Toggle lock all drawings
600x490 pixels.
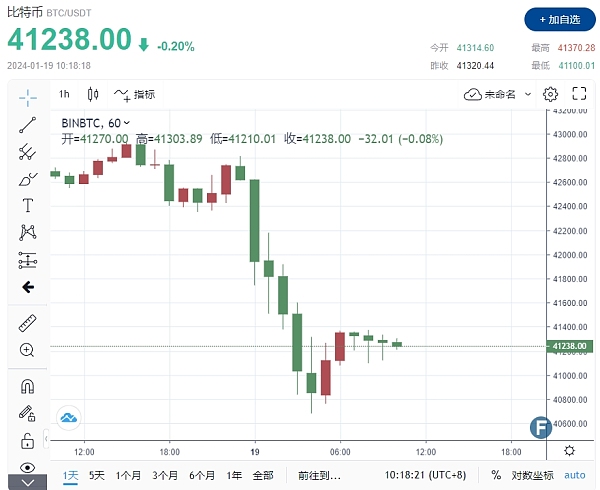[27, 440]
